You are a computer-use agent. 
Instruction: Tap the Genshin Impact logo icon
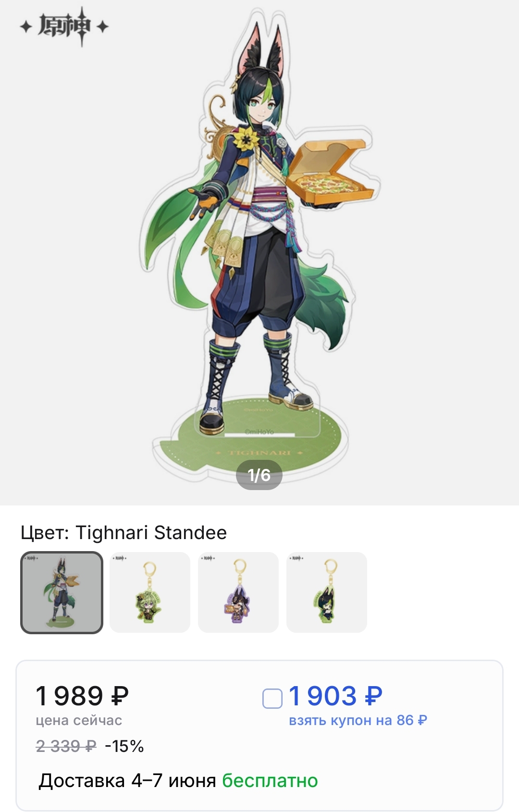[64, 26]
